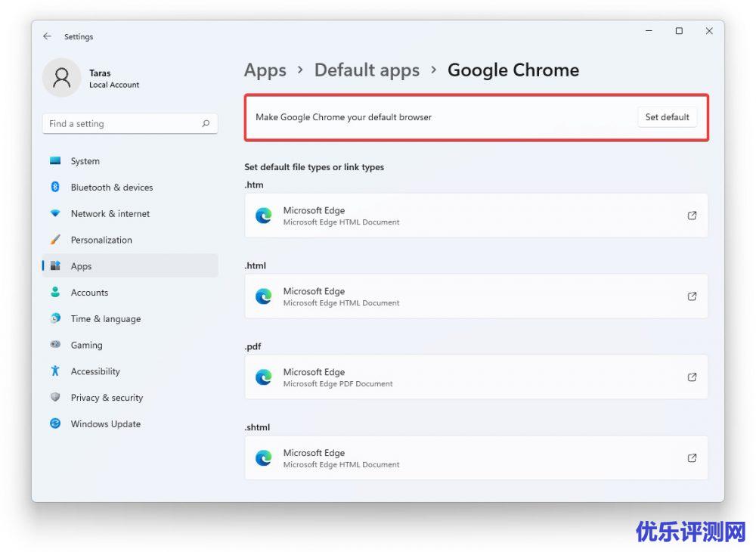The width and height of the screenshot is (756, 552).
Task: Open external link icon for .pdf
Action: [692, 377]
